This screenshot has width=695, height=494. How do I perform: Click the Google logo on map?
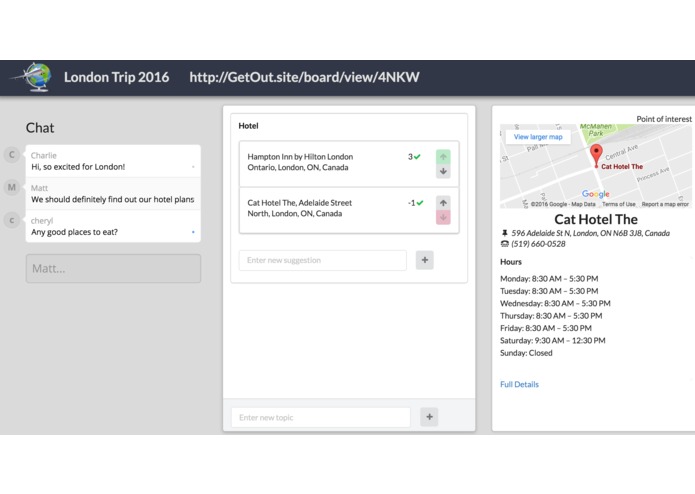pos(595,194)
